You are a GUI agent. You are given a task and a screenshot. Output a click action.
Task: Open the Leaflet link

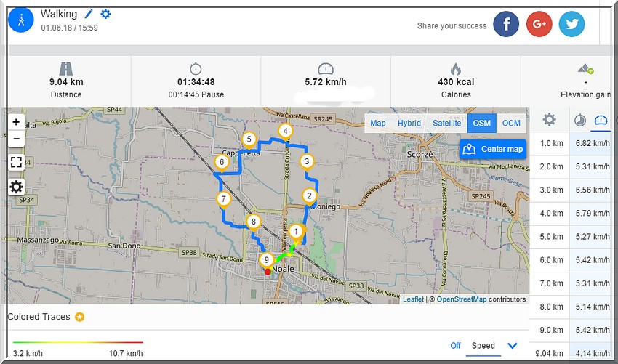(x=413, y=299)
